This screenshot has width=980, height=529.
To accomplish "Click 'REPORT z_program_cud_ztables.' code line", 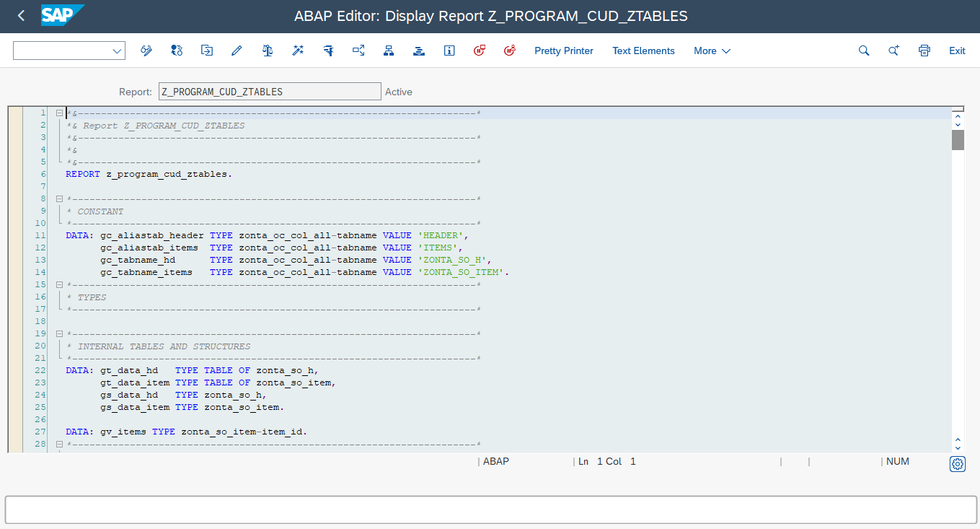I will [x=149, y=174].
